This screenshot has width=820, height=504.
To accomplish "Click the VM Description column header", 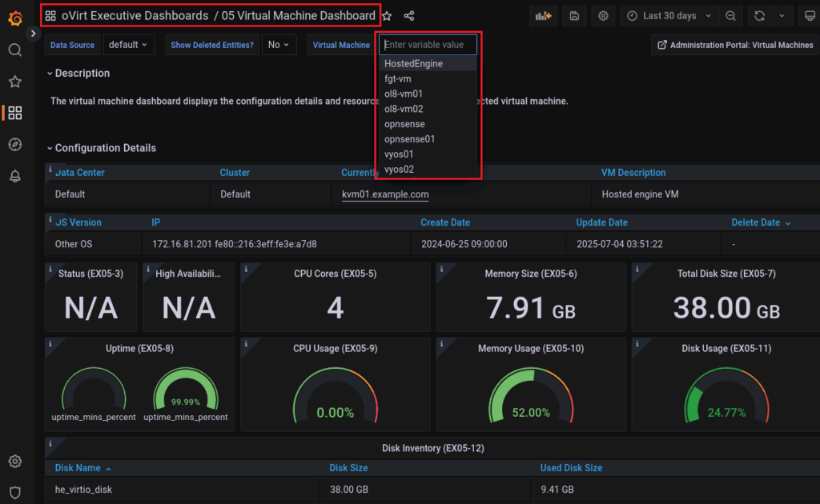I will 633,173.
